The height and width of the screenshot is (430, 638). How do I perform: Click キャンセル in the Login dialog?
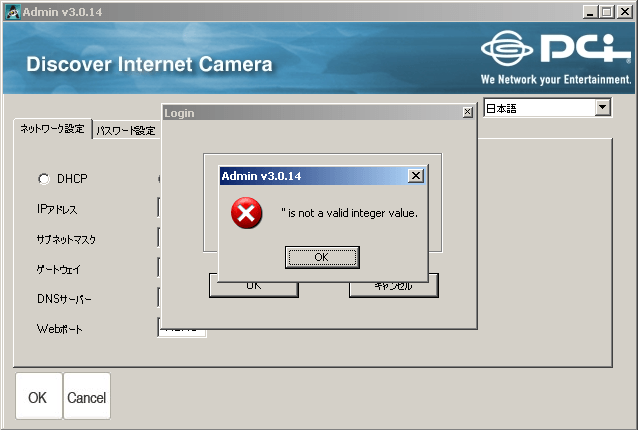click(x=393, y=286)
